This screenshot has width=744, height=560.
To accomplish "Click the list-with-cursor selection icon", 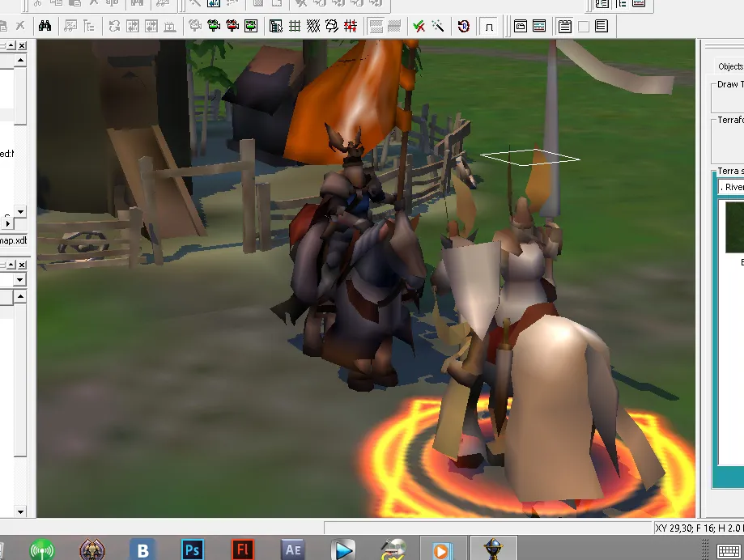I will pyautogui.click(x=276, y=26).
